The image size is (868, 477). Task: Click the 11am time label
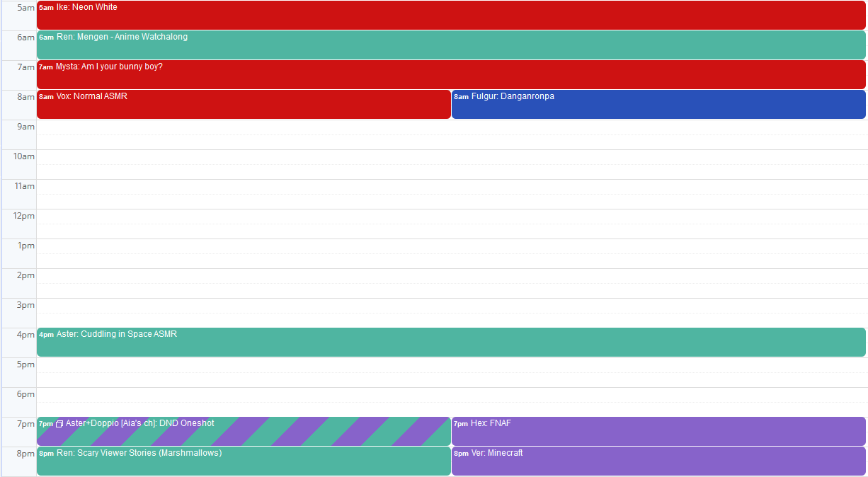tap(24, 186)
